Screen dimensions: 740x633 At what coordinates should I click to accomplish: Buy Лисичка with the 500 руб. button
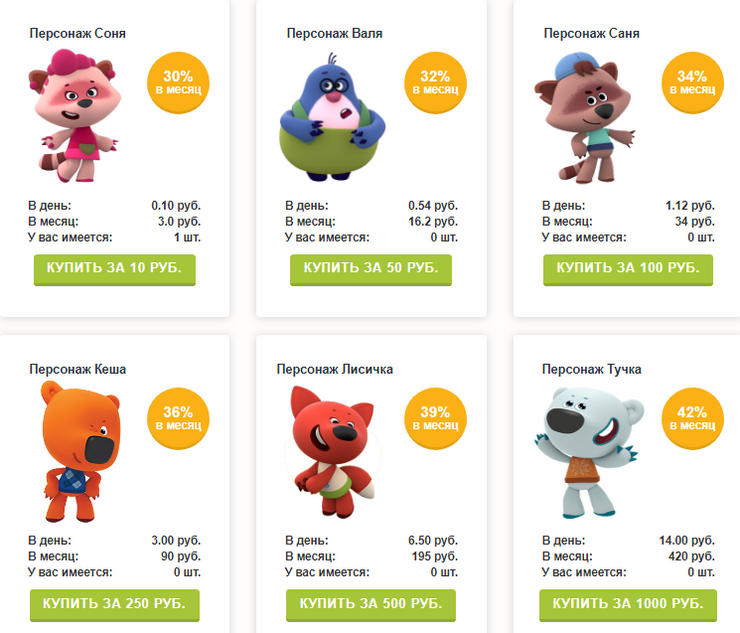371,605
